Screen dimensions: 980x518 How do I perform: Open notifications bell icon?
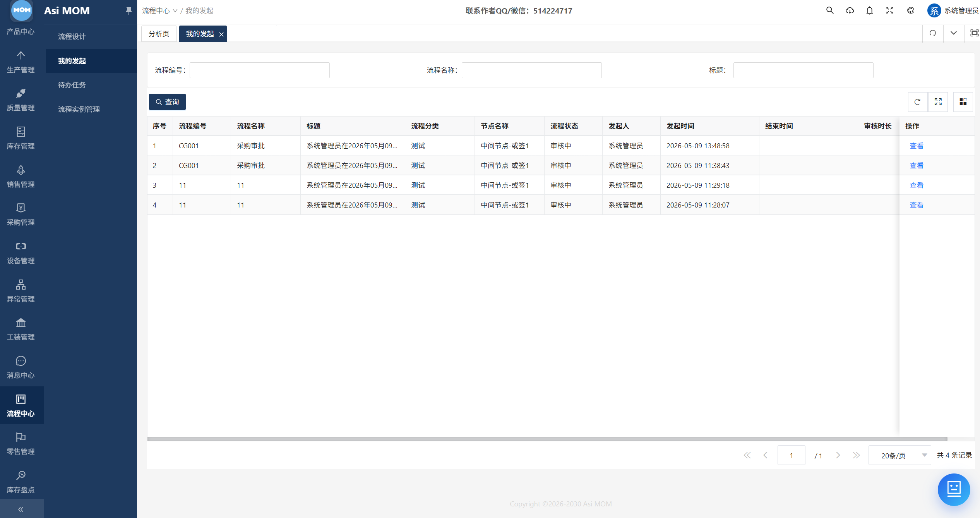[x=870, y=10]
